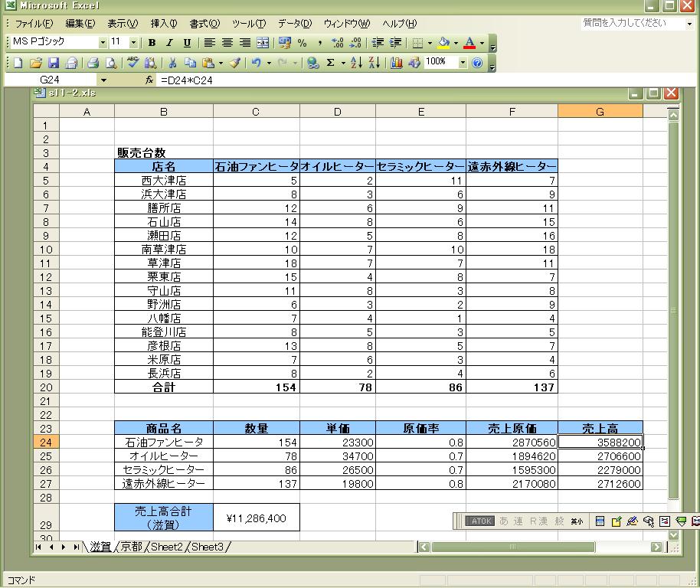Launch the Chart Wizard
The image size is (700, 588).
397,63
